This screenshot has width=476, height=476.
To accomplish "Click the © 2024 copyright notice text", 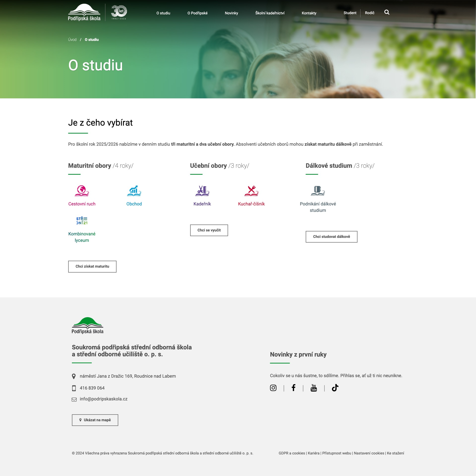I will (163, 453).
